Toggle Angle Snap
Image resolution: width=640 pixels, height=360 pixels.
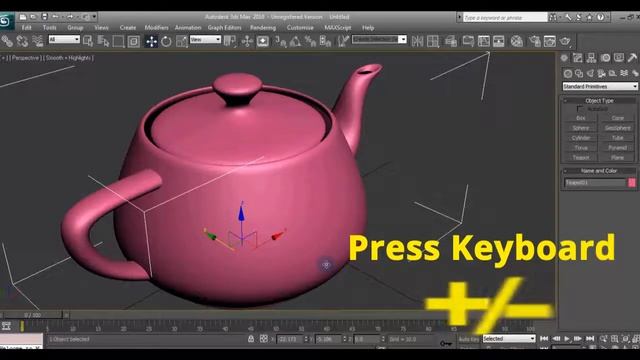pyautogui.click(x=295, y=41)
